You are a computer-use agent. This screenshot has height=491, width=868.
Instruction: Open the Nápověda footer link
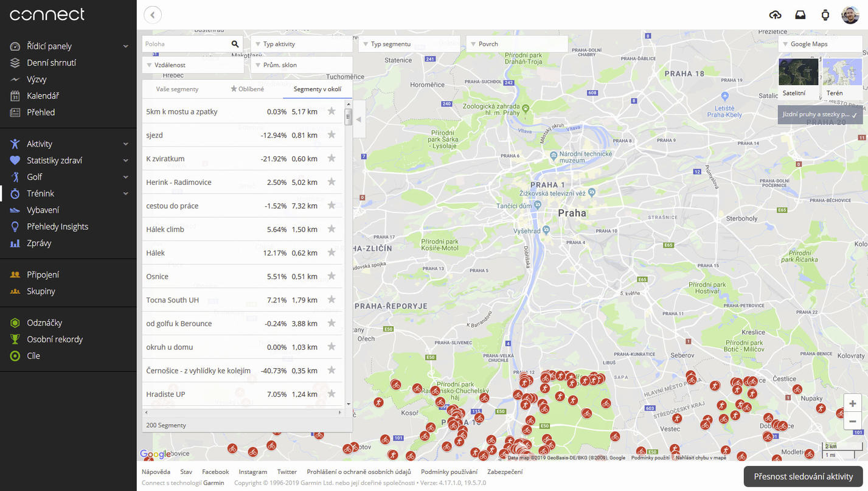tap(156, 472)
